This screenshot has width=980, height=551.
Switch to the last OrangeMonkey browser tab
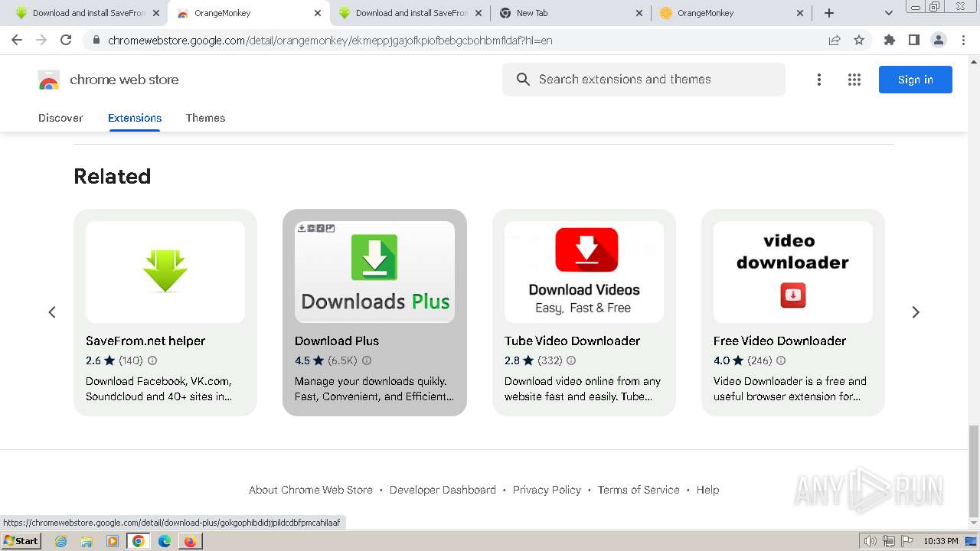(731, 13)
